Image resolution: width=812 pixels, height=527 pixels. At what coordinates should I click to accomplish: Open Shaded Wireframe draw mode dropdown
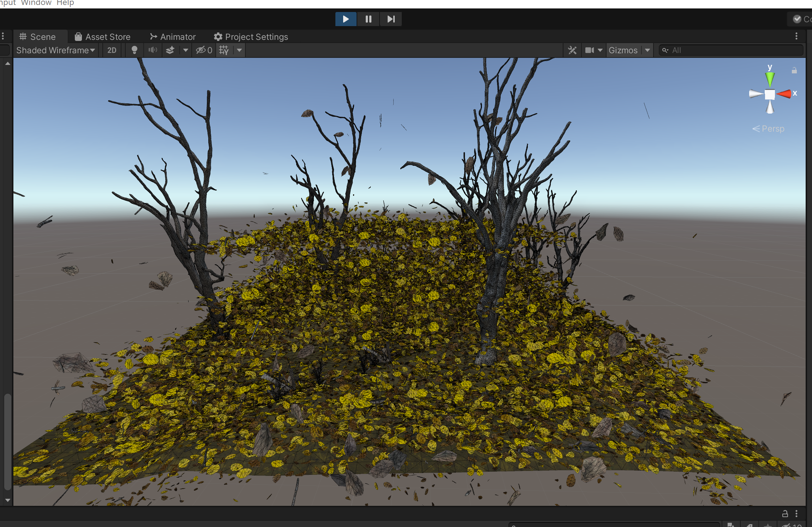55,50
